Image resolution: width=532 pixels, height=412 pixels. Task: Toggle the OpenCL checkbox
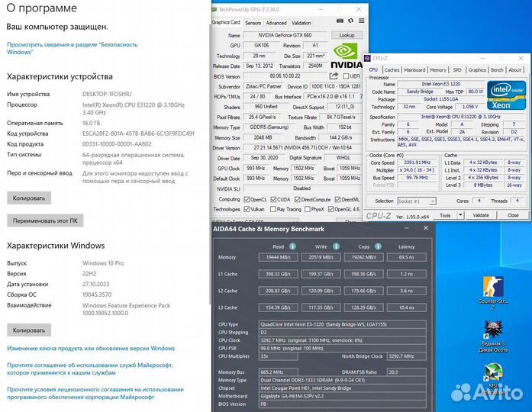247,199
